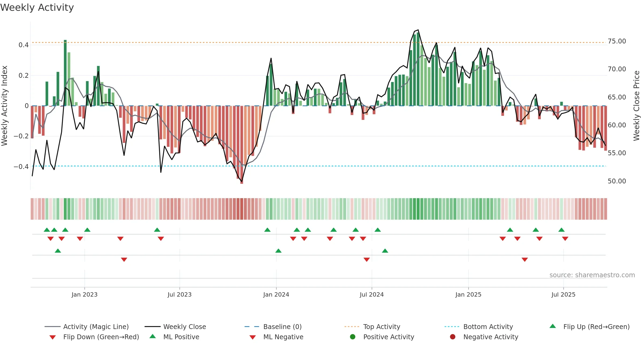Click the Jan 2023 axis label
The height and width of the screenshot is (362, 644).
85,294
